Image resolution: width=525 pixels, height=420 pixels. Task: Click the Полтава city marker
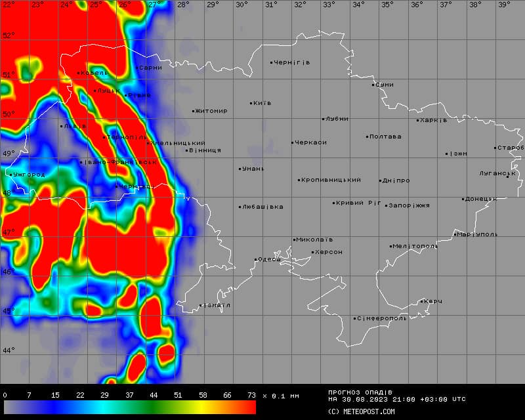click(367, 136)
